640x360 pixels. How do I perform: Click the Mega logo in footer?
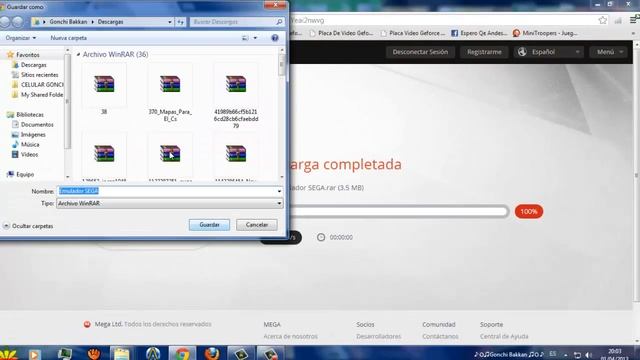[87, 324]
